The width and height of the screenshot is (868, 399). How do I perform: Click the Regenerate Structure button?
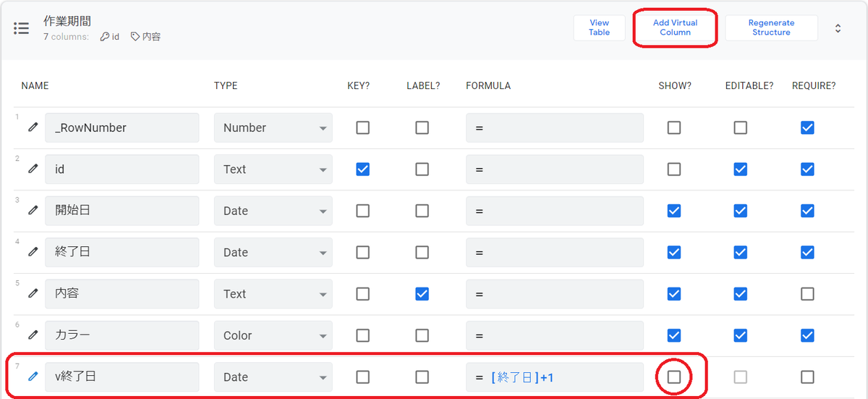771,28
